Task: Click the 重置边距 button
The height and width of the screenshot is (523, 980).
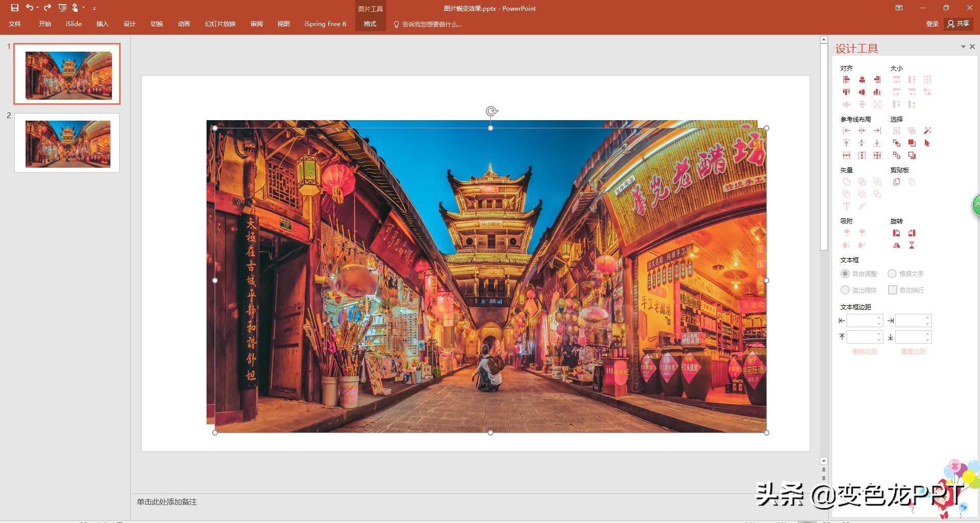Action: coord(913,351)
